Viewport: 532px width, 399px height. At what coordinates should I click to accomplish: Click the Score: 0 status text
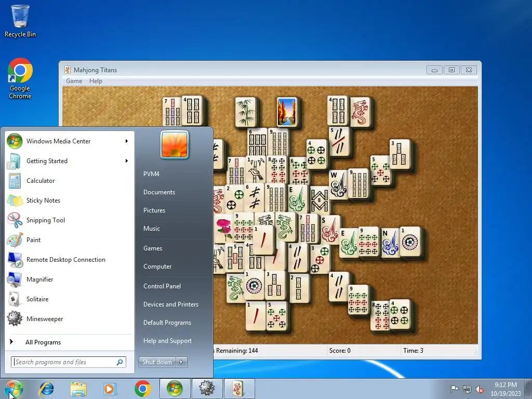340,351
